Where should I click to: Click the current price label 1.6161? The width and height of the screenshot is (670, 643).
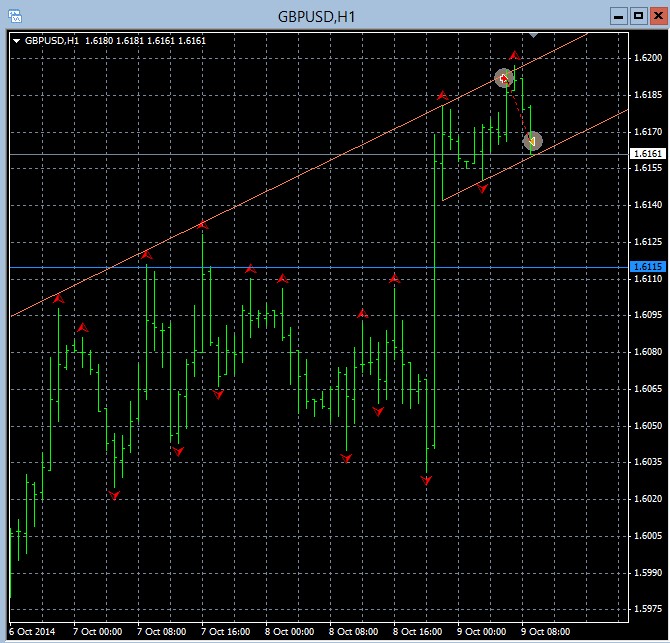648,153
